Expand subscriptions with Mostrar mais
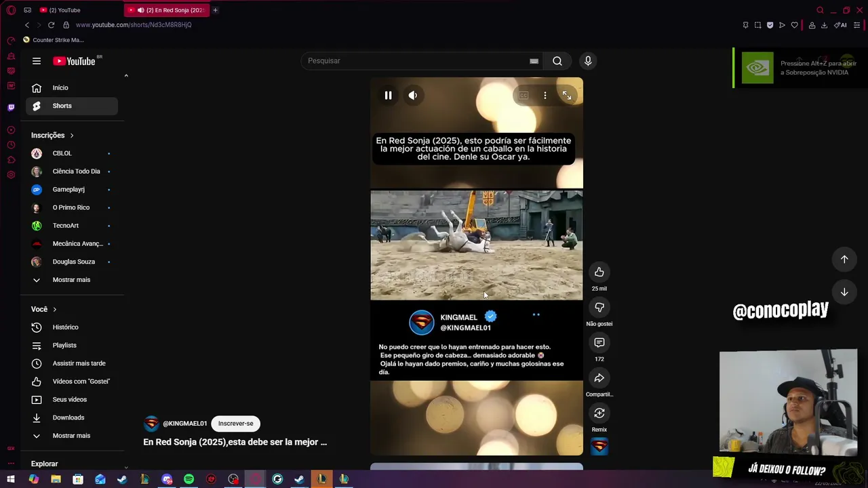This screenshot has height=488, width=868. click(x=72, y=280)
